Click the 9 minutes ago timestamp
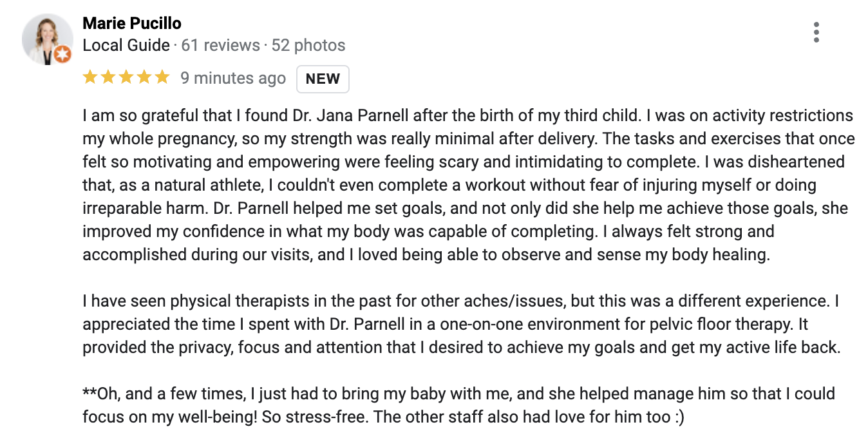868x438 pixels. point(233,79)
